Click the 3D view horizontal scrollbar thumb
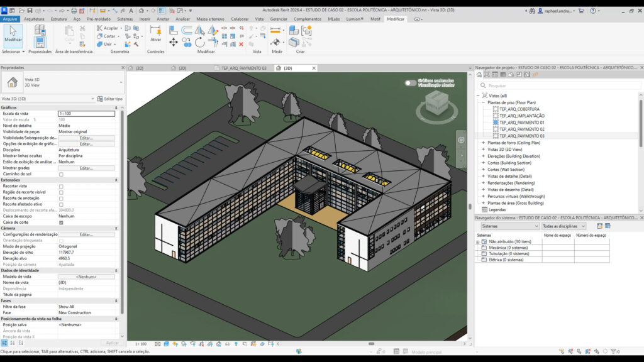 click(x=371, y=344)
